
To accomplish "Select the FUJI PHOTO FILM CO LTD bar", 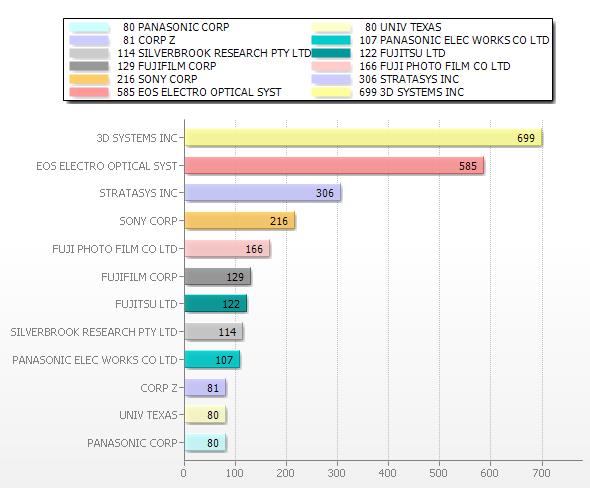I will tap(227, 249).
